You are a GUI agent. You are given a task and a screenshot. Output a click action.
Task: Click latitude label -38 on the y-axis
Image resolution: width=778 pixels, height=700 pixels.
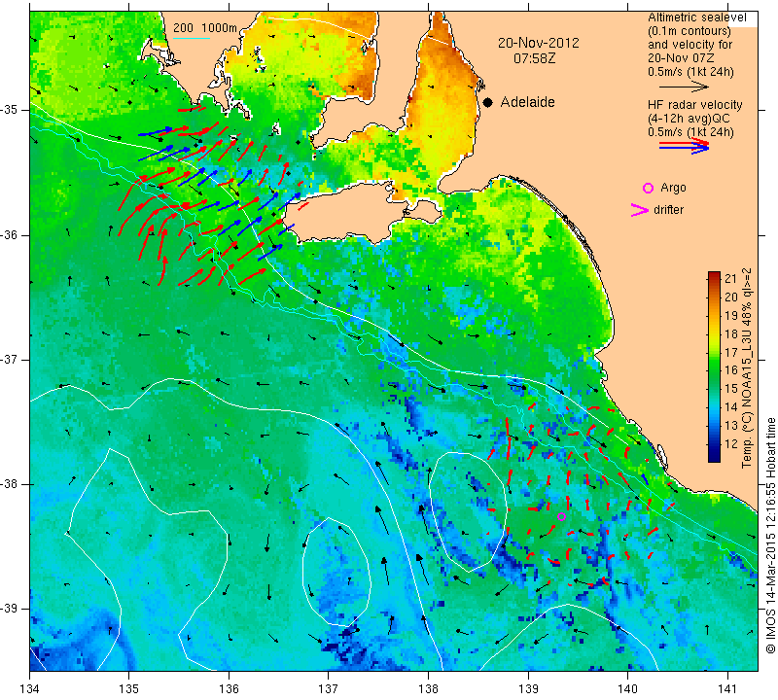click(x=10, y=484)
